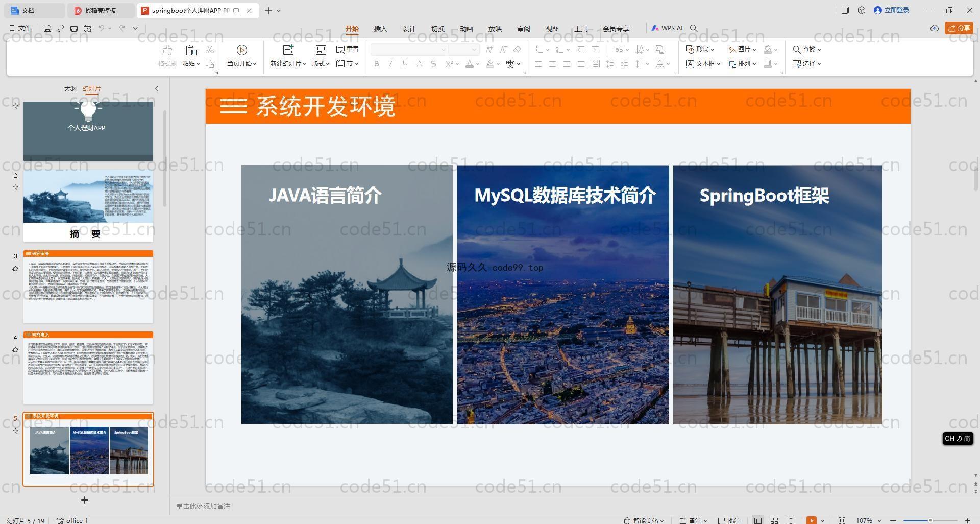This screenshot has height=524, width=980.
Task: Toggle Italic formatting
Action: pos(391,64)
